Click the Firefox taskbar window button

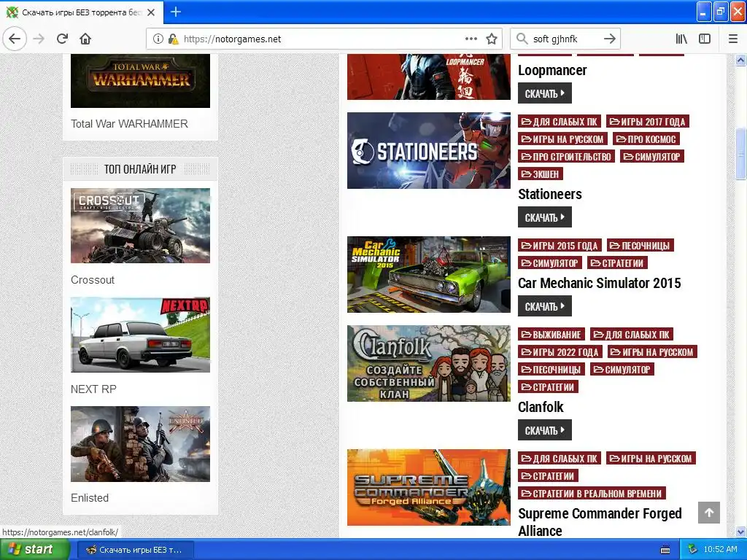pyautogui.click(x=135, y=550)
